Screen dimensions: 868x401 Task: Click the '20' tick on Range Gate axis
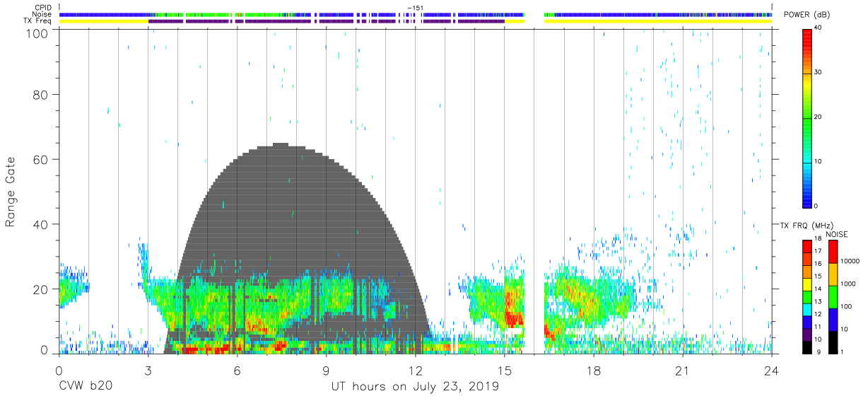pos(42,289)
